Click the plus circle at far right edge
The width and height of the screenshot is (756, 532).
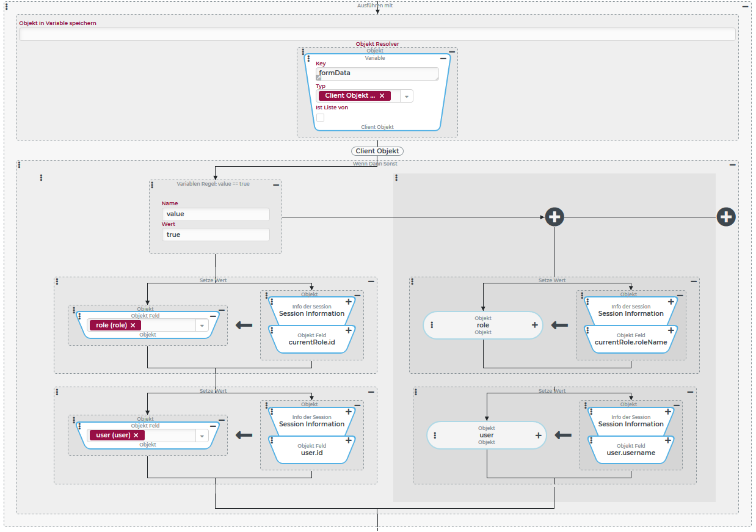point(725,217)
